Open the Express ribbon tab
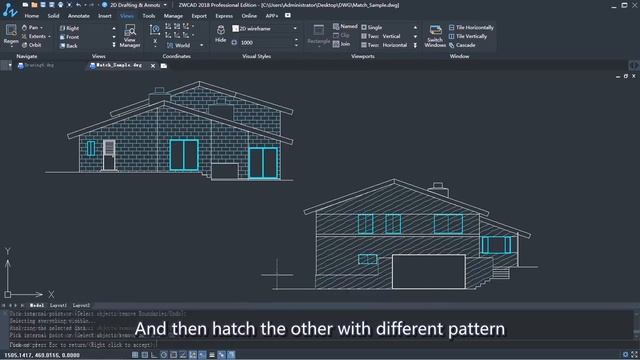Screen dimensions: 640x360 [x=224, y=16]
